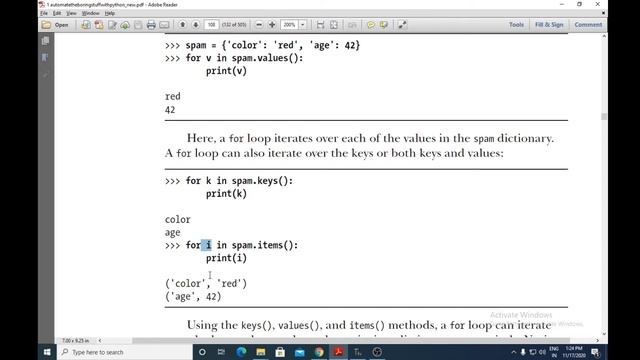
Task: Open Google Chrome from taskbar
Action: tap(319, 352)
